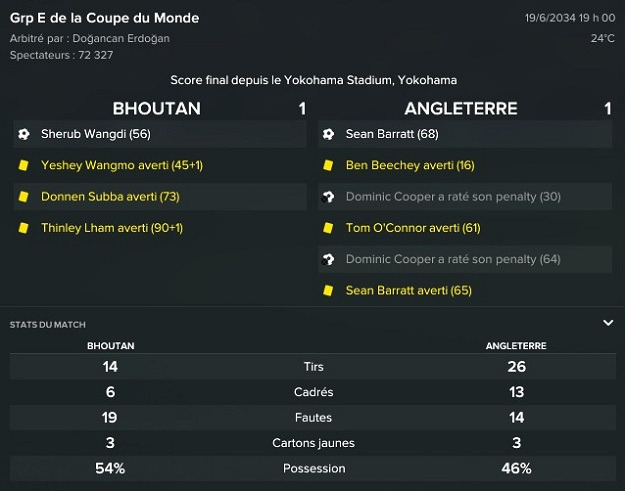625x491 pixels.
Task: Click the Grp E de la Coupe du Monde title
Action: tap(104, 18)
